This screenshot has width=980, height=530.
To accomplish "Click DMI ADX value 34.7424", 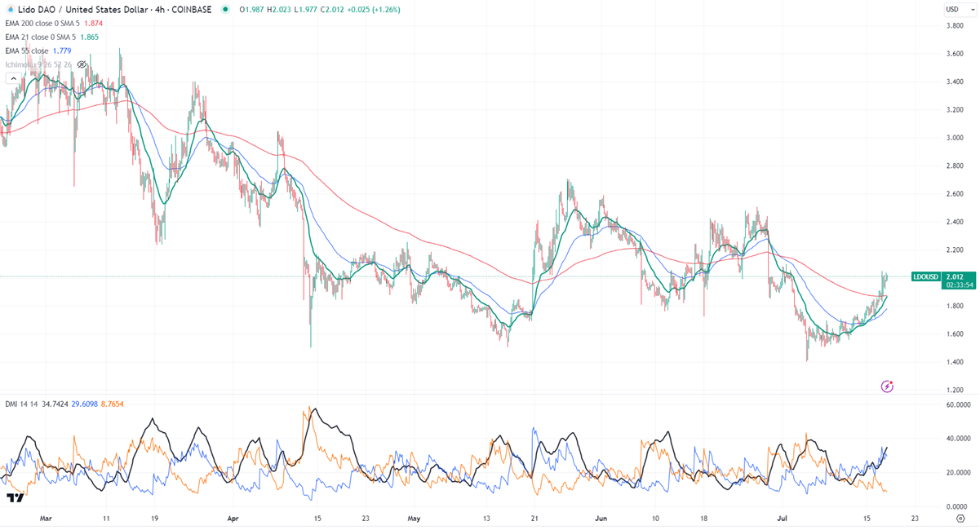I will (x=56, y=404).
